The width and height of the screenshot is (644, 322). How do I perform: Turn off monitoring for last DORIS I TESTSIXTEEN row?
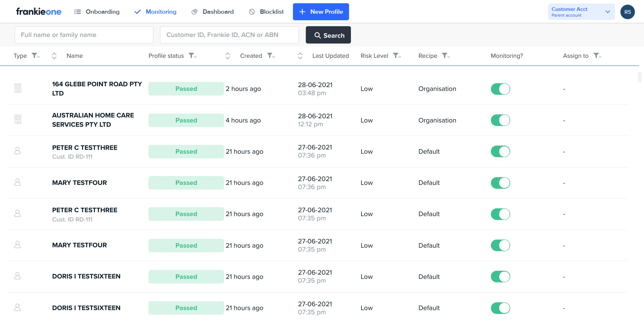(x=500, y=308)
